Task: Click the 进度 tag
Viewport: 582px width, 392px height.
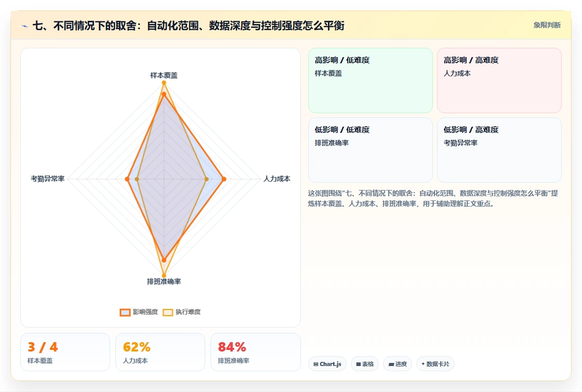Action: (398, 364)
